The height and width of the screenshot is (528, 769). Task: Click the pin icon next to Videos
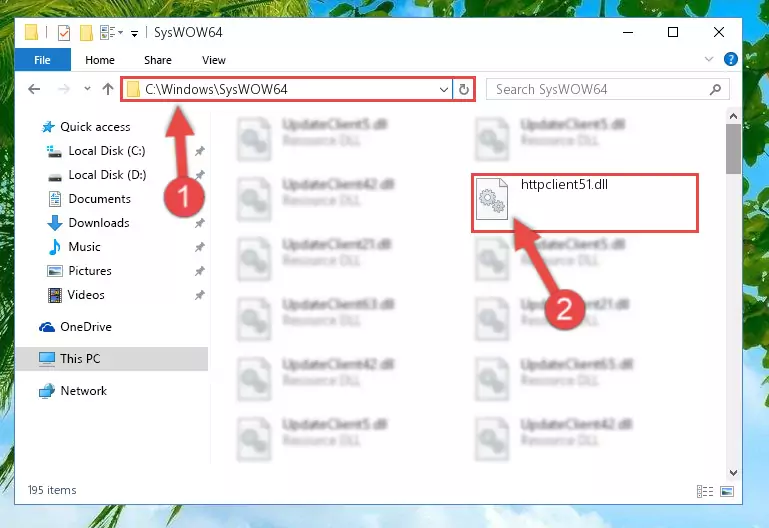point(200,296)
